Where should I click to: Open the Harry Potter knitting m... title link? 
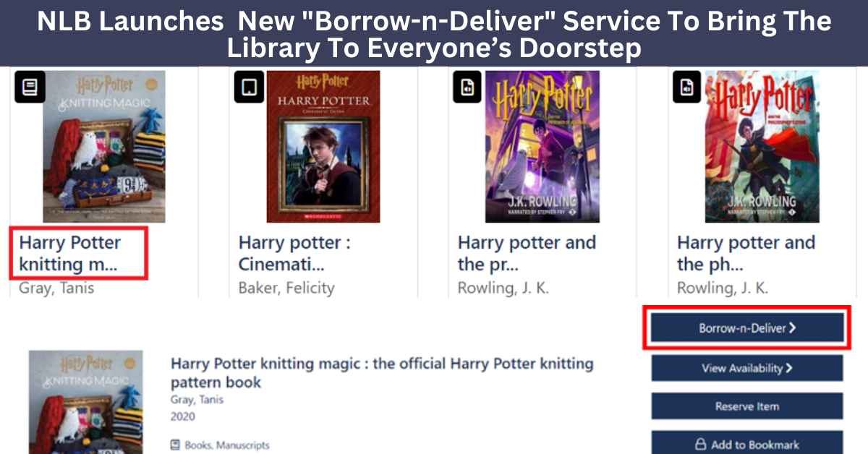click(x=70, y=253)
